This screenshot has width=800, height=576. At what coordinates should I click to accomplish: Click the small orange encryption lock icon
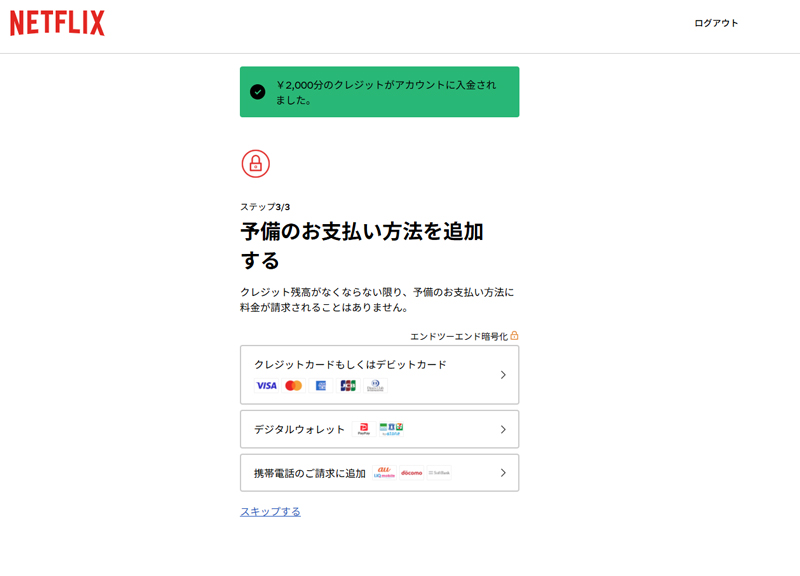click(514, 336)
